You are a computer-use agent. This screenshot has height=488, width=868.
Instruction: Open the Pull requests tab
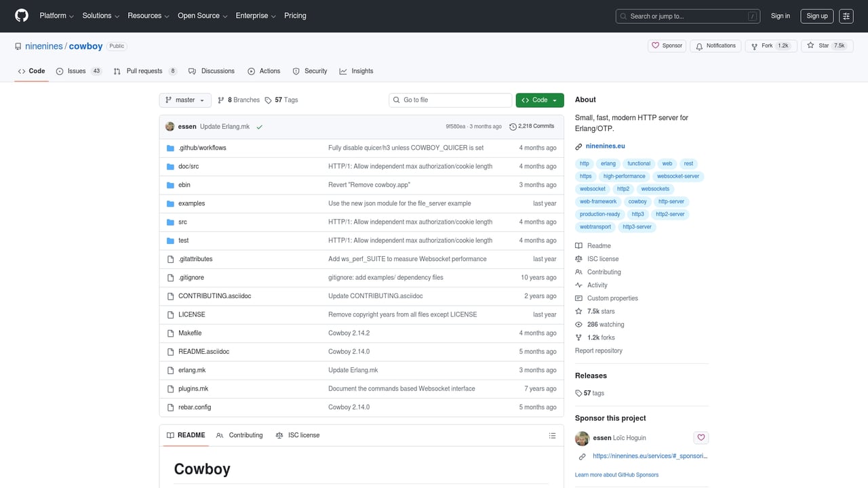(x=143, y=70)
